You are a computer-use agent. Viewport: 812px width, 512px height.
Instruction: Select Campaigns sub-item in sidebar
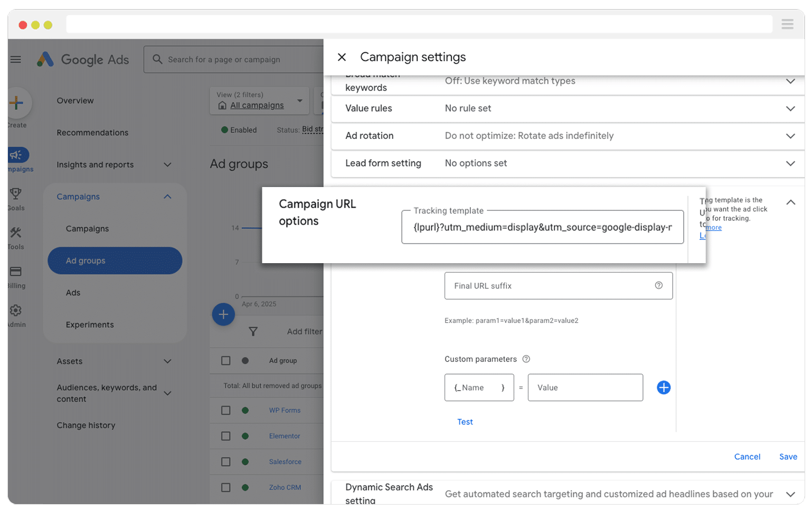click(87, 229)
